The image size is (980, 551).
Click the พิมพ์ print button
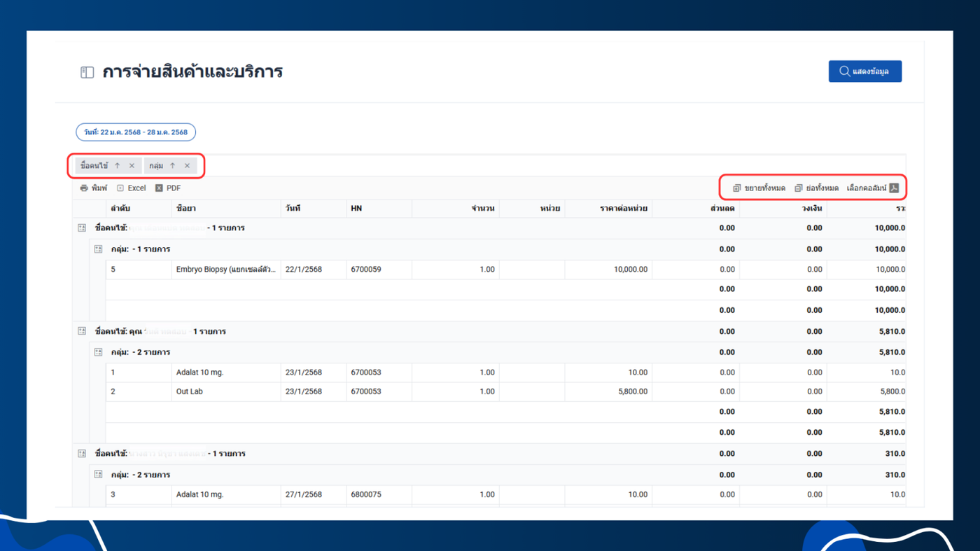[x=94, y=188]
